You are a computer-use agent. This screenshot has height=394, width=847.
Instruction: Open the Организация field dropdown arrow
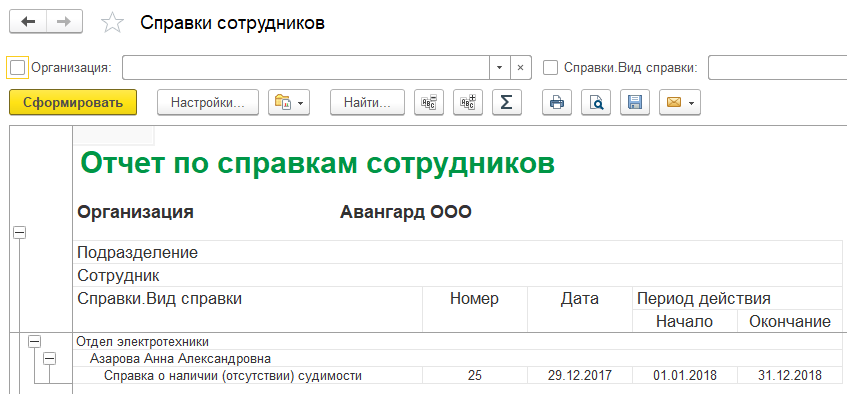pos(499,68)
